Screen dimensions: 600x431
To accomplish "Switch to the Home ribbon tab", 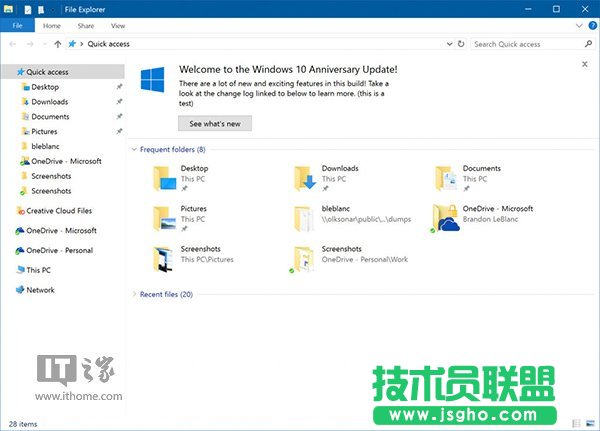I will (x=52, y=26).
